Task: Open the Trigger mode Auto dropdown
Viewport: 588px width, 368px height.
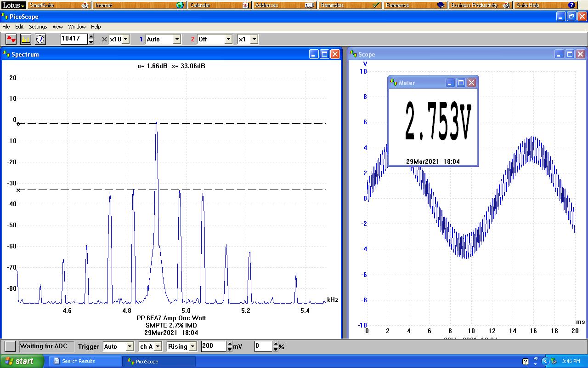Action: coord(130,346)
